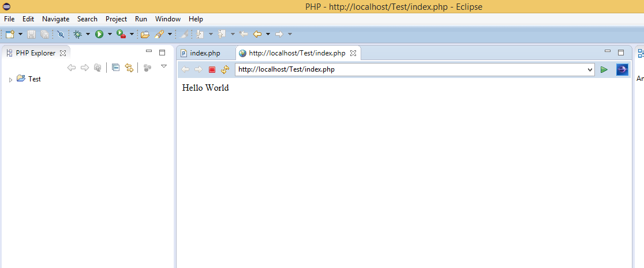The height and width of the screenshot is (268, 644).
Task: Refresh the internal browser page
Action: (224, 70)
